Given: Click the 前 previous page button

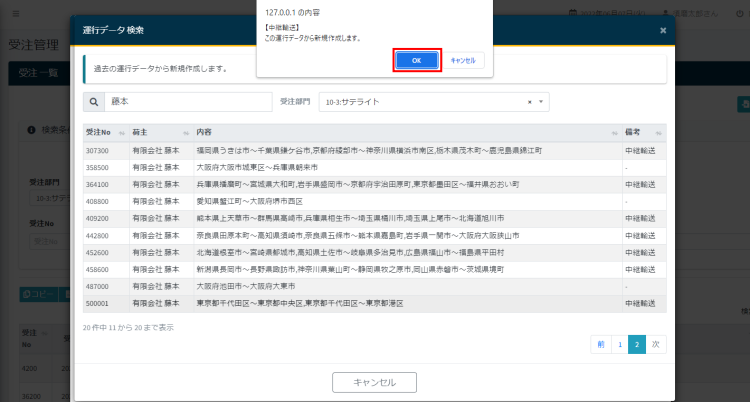Looking at the screenshot, I should point(601,343).
